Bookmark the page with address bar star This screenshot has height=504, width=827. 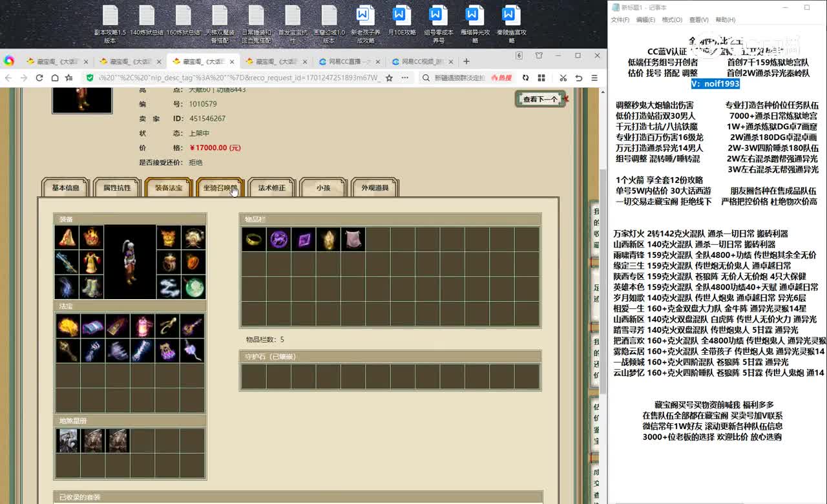point(389,78)
